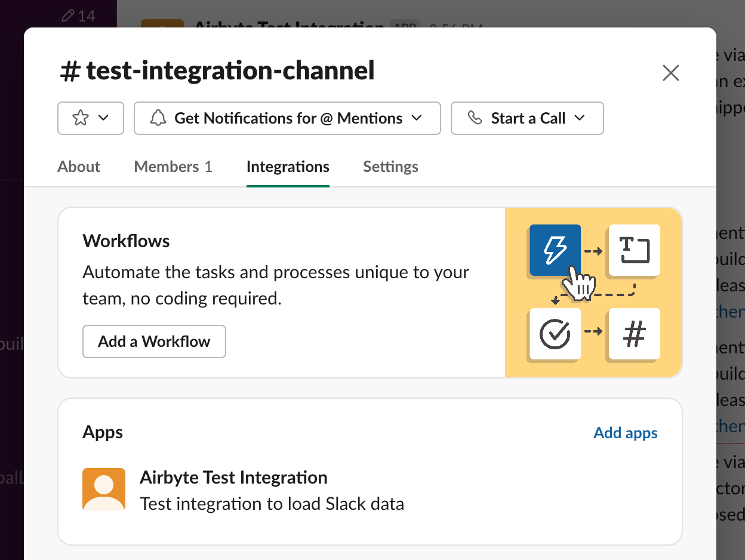Screen dimensions: 745x560
Task: Click the draft pencil icon in sidebar
Action: click(69, 16)
